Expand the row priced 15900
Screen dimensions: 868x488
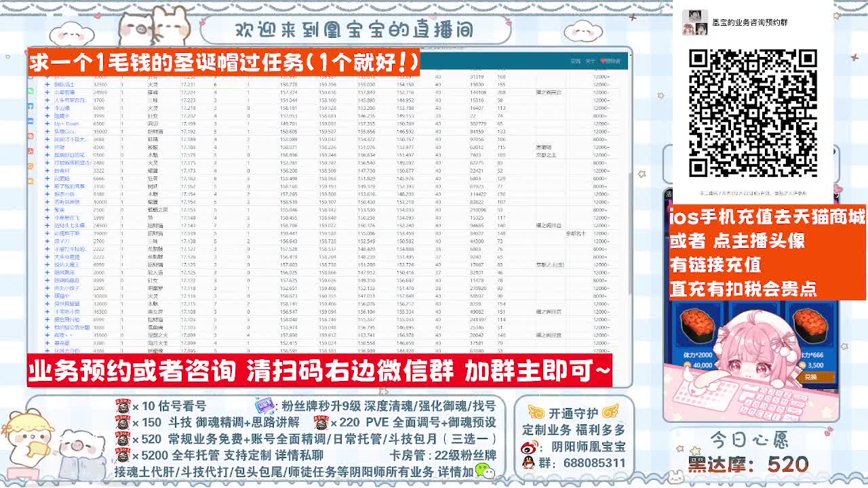[47, 335]
